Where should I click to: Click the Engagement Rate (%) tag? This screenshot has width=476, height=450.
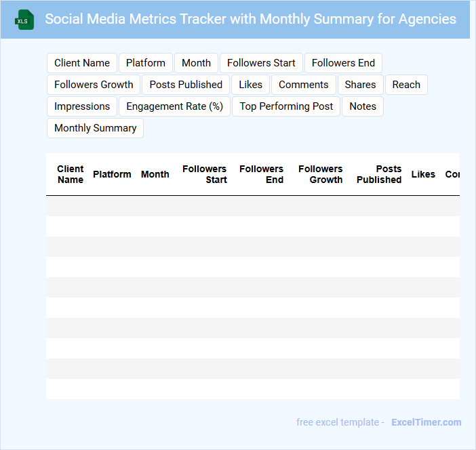174,106
